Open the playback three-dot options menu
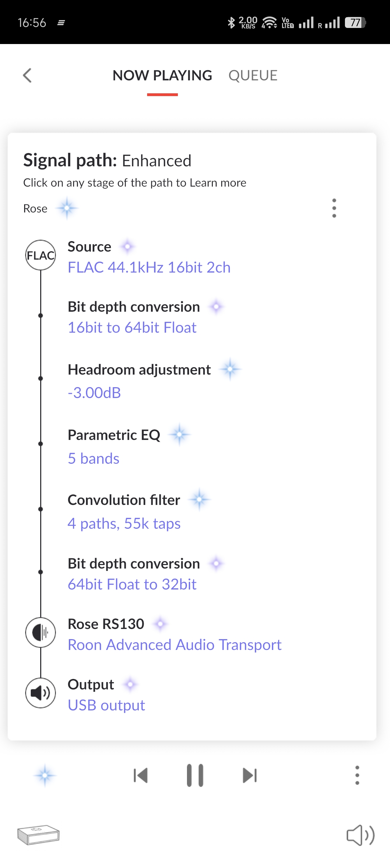The width and height of the screenshot is (390, 868). [357, 775]
